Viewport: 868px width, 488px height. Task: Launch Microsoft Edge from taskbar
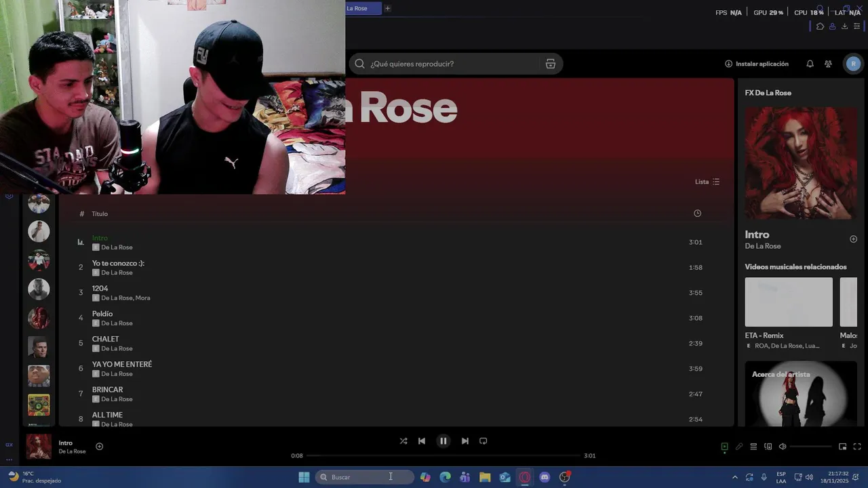click(445, 477)
